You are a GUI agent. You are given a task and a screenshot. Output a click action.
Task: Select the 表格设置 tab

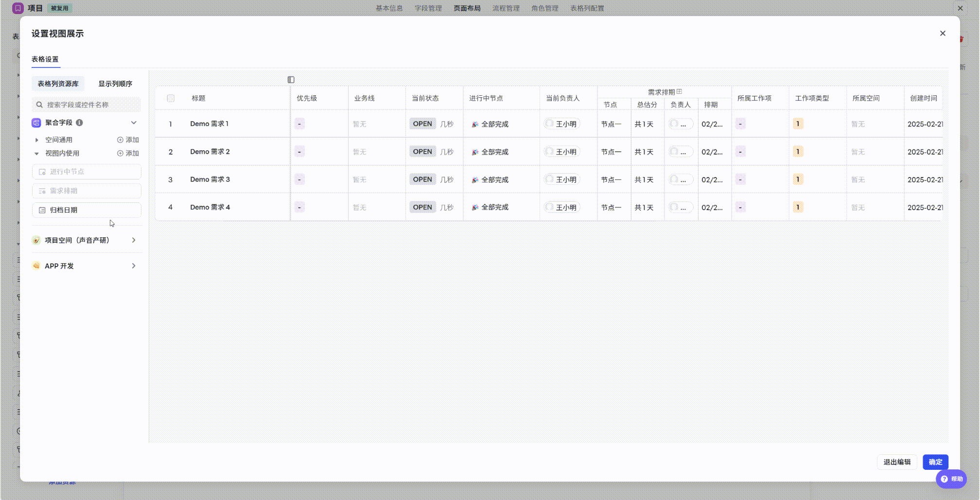(x=45, y=59)
